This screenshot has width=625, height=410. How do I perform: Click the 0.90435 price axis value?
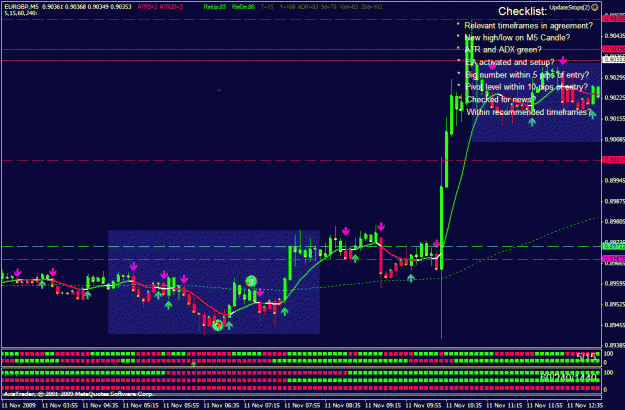coord(614,35)
